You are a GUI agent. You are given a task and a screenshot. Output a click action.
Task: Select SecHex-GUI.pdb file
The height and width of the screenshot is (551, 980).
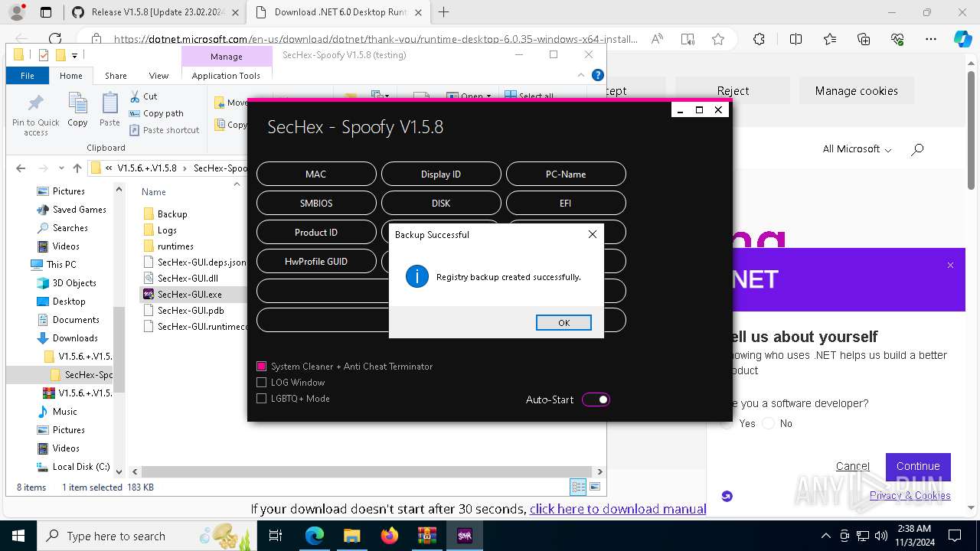[x=190, y=310]
